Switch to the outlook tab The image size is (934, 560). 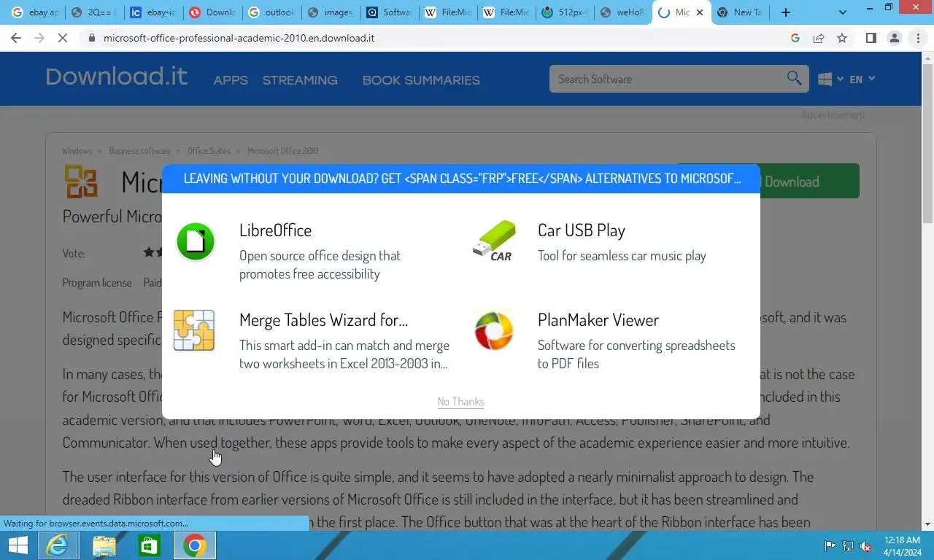click(271, 12)
